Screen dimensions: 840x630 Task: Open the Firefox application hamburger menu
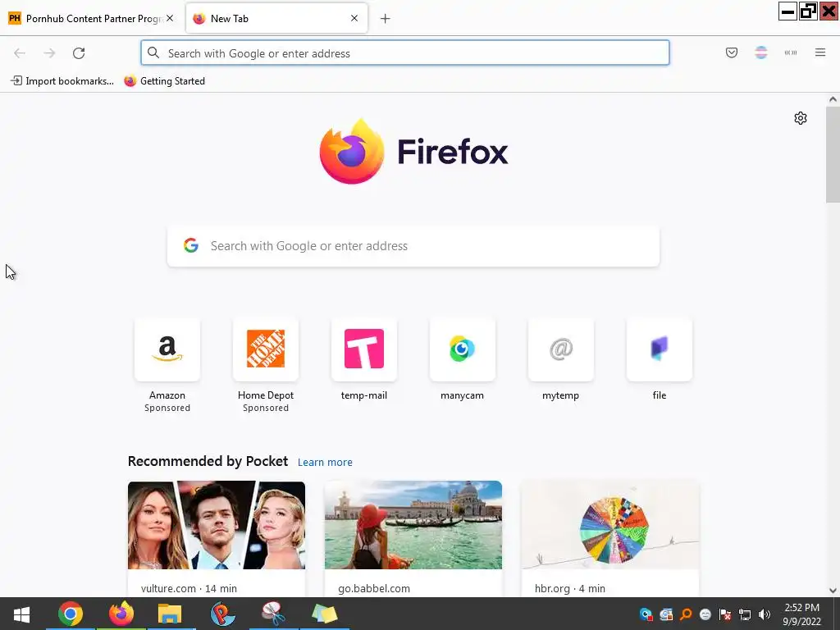click(819, 52)
